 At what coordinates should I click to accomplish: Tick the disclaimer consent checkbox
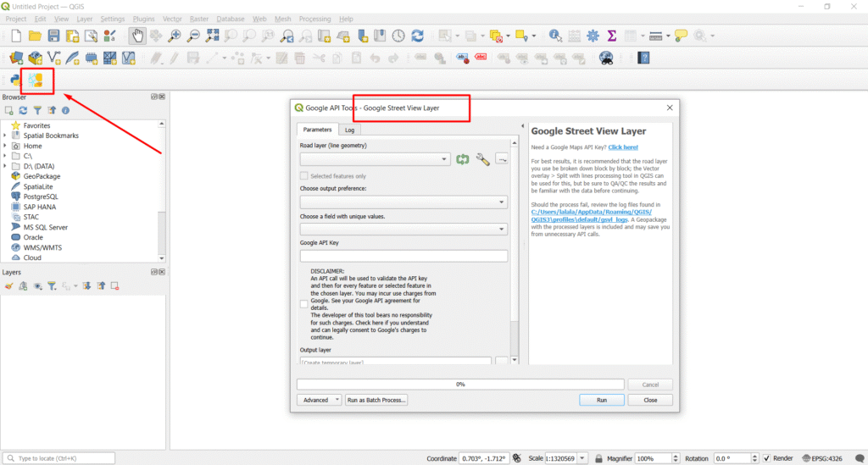(304, 304)
